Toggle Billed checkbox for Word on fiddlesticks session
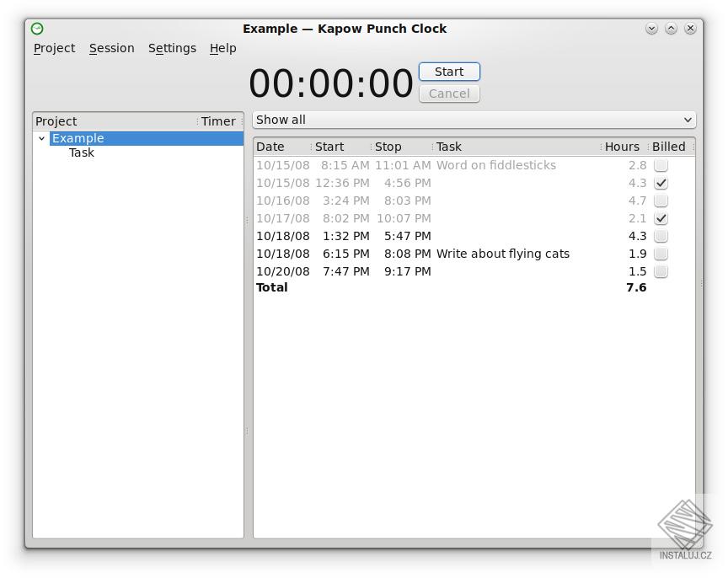Image resolution: width=728 pixels, height=578 pixels. point(661,166)
